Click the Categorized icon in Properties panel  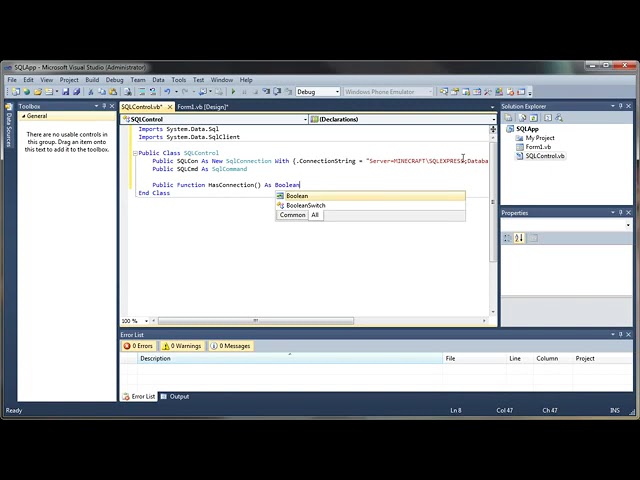tap(507, 238)
